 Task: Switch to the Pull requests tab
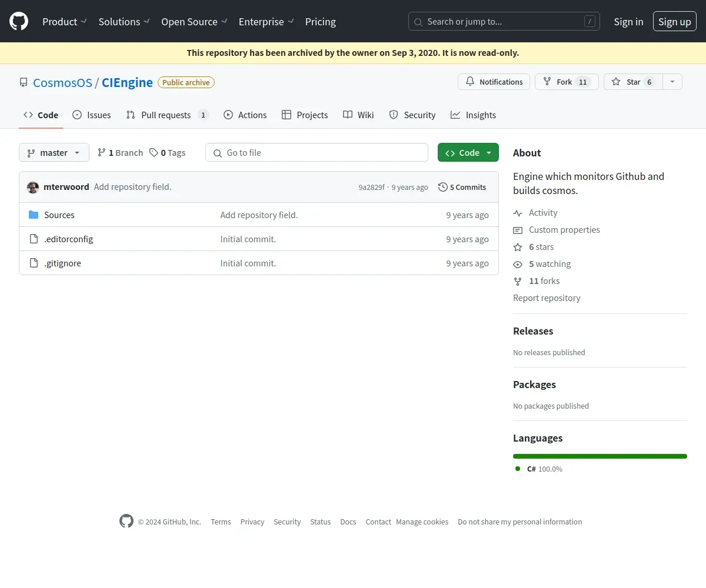pos(168,115)
